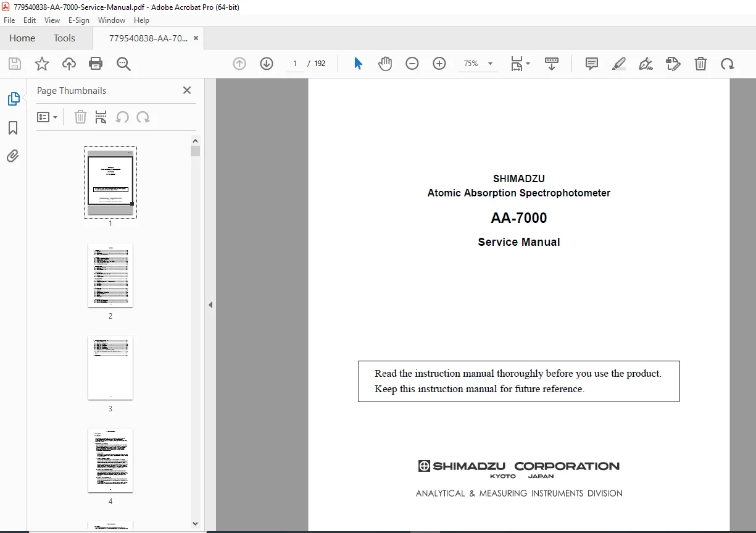Screen dimensions: 756x533
Task: Click the page number input field
Action: 295,64
